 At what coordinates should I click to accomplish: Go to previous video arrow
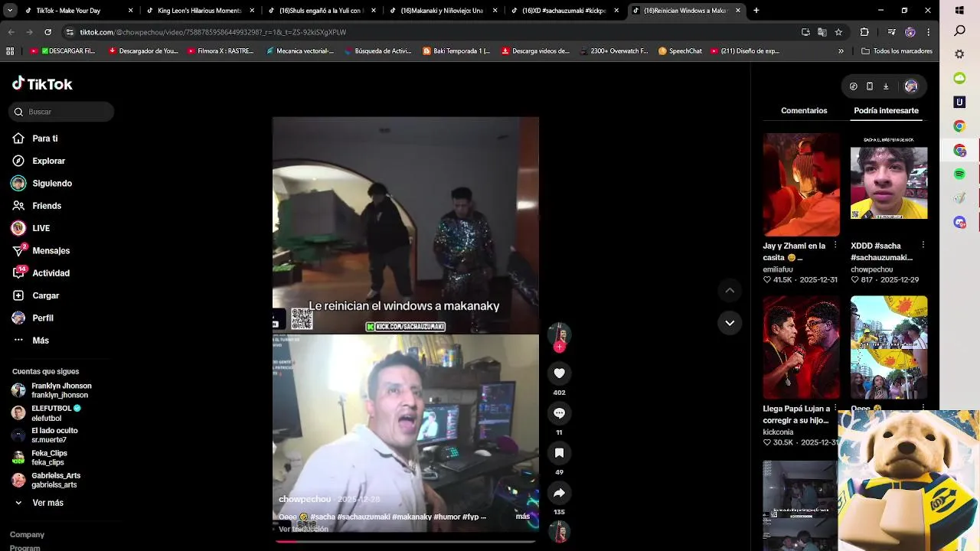(x=730, y=291)
